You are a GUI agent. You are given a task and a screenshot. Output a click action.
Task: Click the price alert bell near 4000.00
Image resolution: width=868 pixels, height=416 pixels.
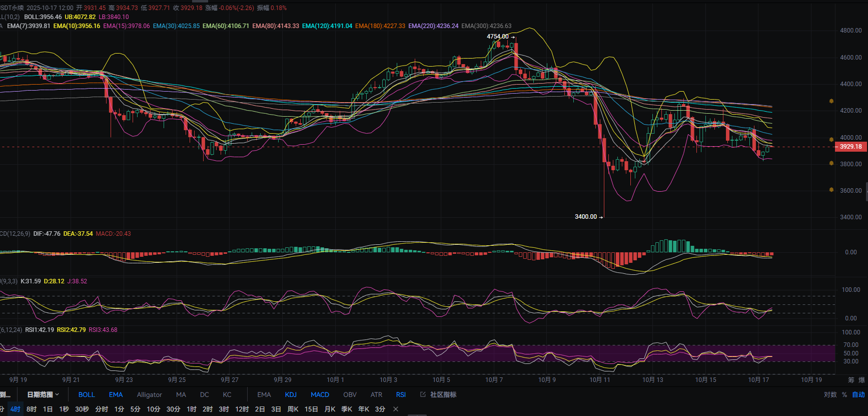(831, 140)
